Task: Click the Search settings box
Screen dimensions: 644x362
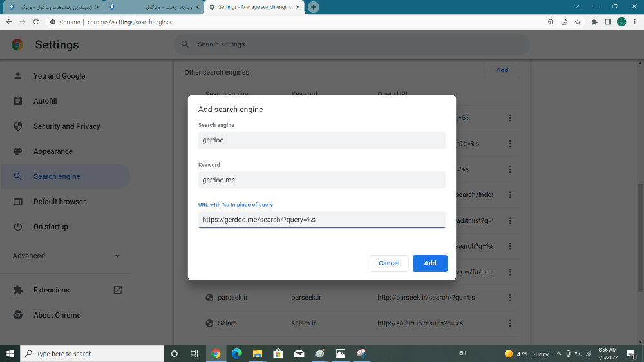Action: tap(352, 44)
